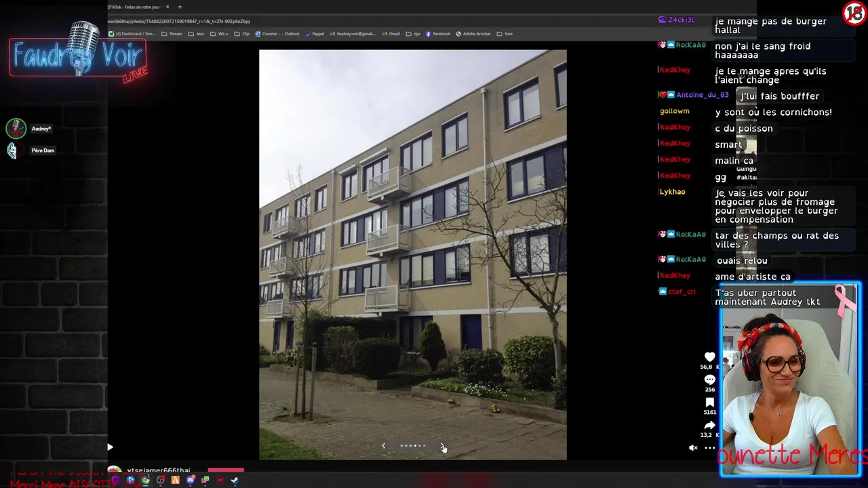The height and width of the screenshot is (488, 868).
Task: Open the OBS icon in the taskbar
Action: pyautogui.click(x=161, y=480)
